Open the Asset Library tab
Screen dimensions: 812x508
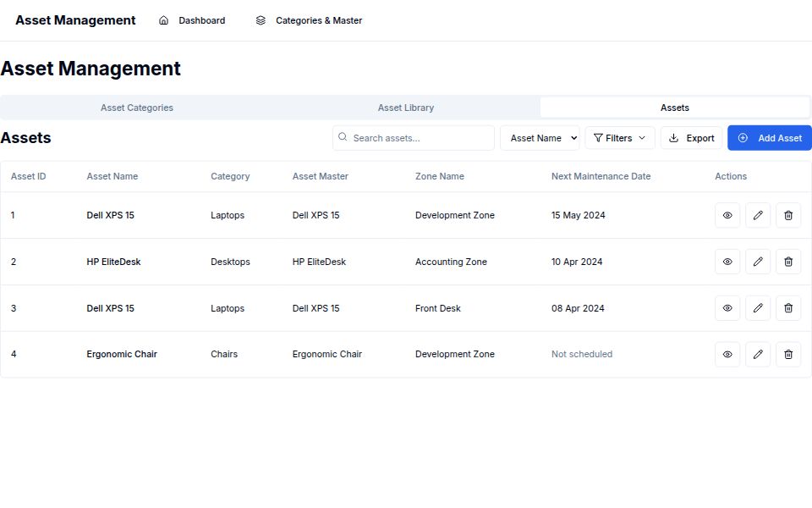406,108
